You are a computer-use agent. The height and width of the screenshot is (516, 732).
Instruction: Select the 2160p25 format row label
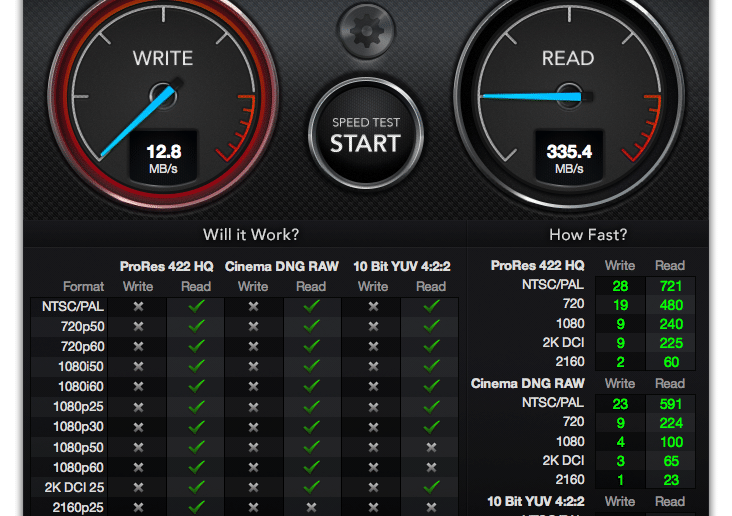78,508
